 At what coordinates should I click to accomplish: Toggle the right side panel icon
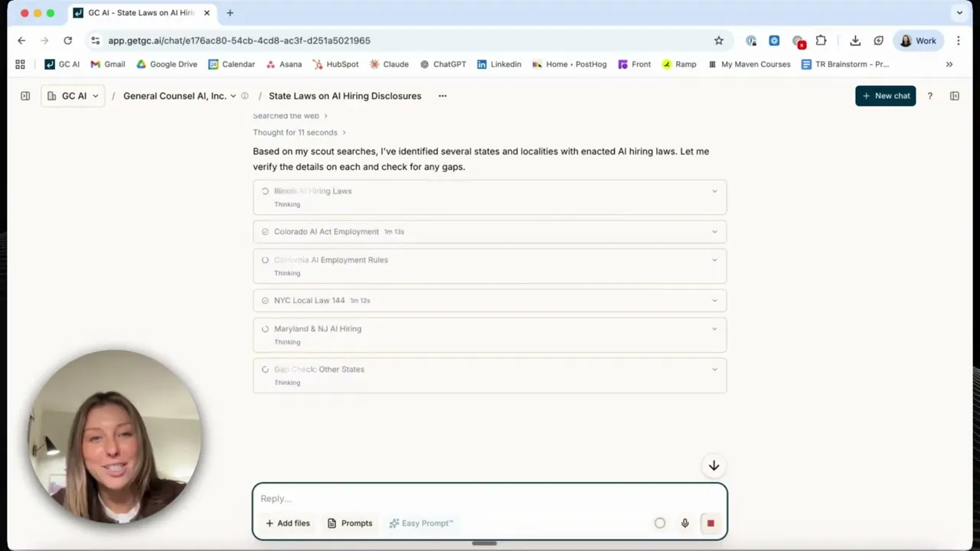coord(955,96)
